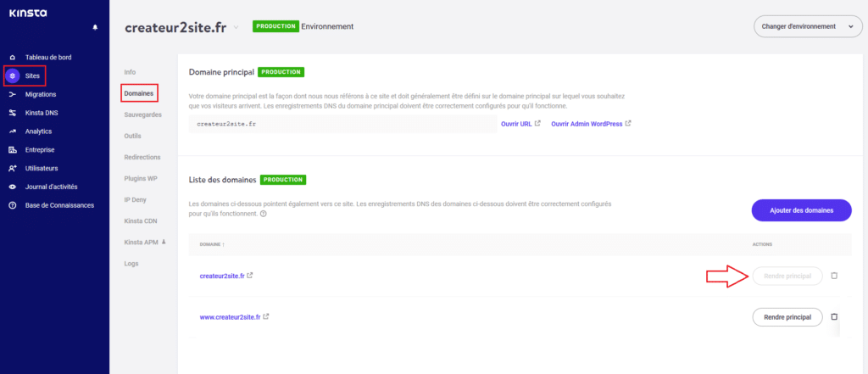
Task: Switch to the IP Deny tab
Action: point(135,199)
